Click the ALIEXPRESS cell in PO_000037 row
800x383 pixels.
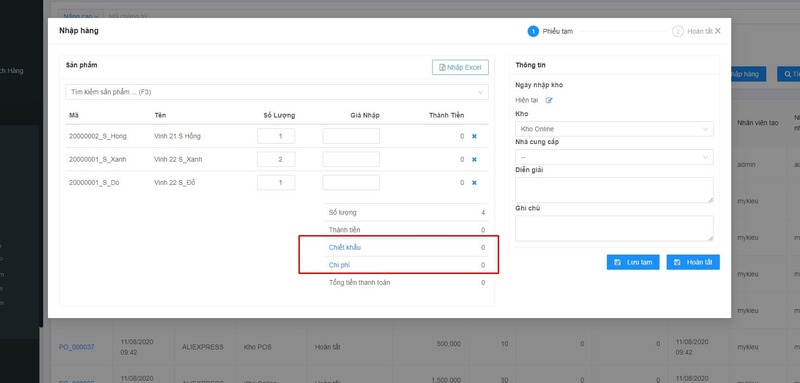pyautogui.click(x=203, y=347)
